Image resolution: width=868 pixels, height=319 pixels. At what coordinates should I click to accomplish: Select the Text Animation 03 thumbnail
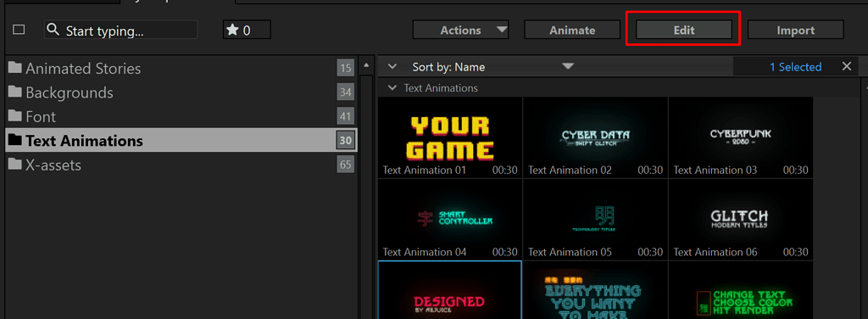(x=741, y=137)
